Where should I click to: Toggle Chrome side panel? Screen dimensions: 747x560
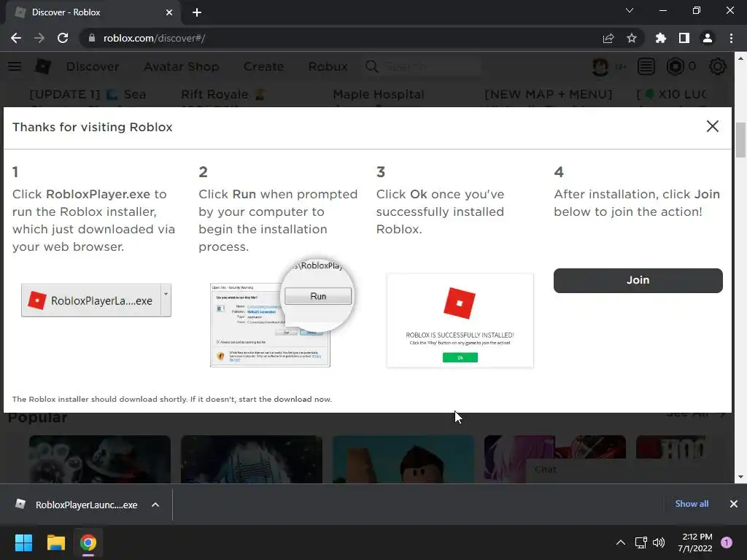(x=684, y=38)
